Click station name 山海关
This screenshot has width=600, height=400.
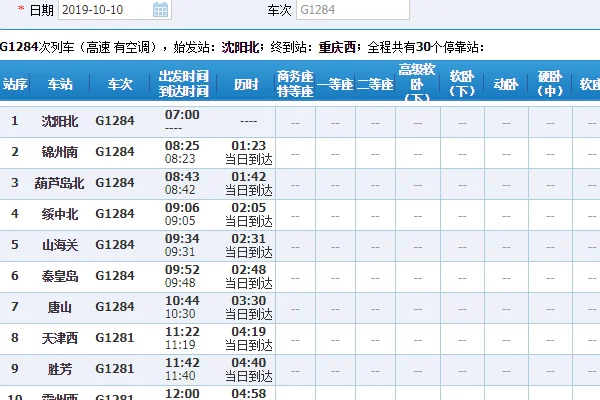[x=60, y=245]
